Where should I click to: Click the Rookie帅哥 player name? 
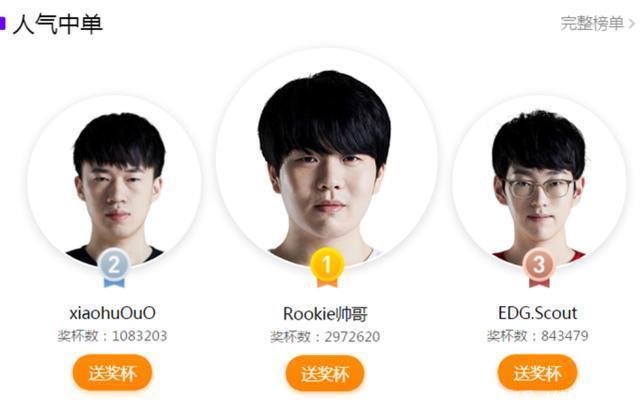coord(325,314)
